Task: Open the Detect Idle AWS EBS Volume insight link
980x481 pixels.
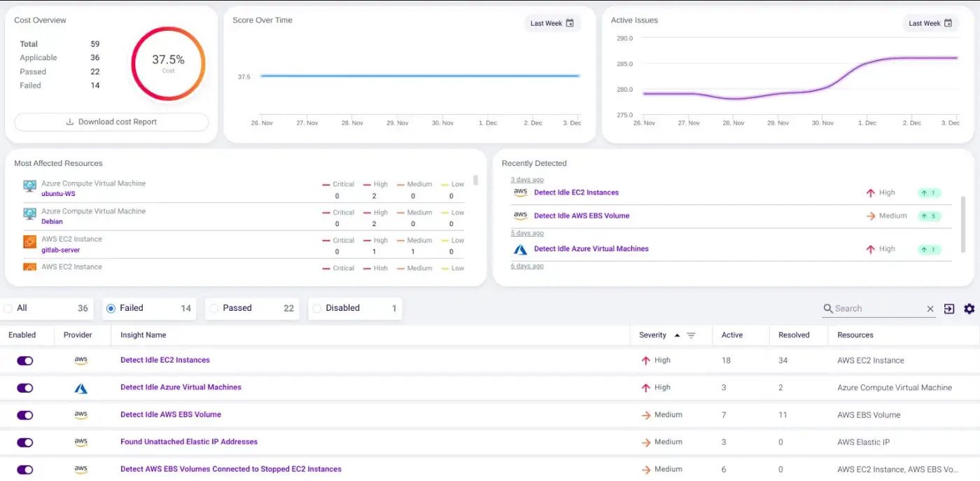Action: coord(170,414)
